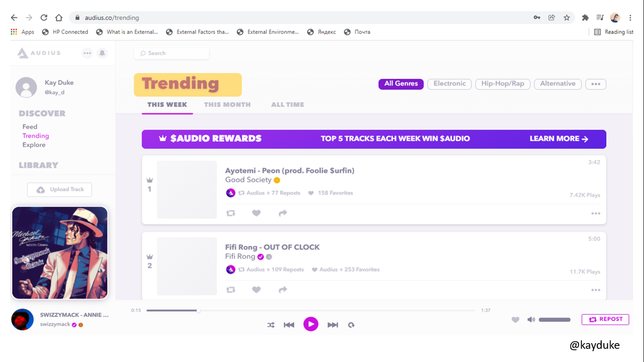Screen dimensions: 644x362
Task: Open more options for Ayotemi - Peon
Action: tap(596, 214)
